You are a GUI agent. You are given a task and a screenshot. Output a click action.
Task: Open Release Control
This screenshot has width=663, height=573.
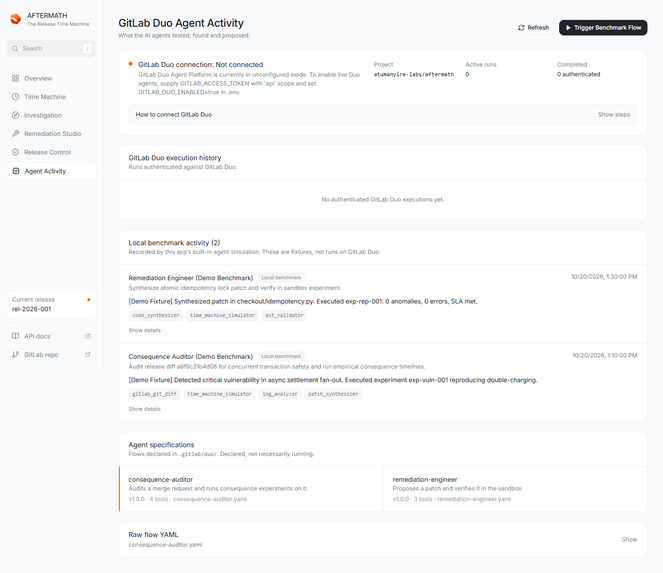(51, 152)
